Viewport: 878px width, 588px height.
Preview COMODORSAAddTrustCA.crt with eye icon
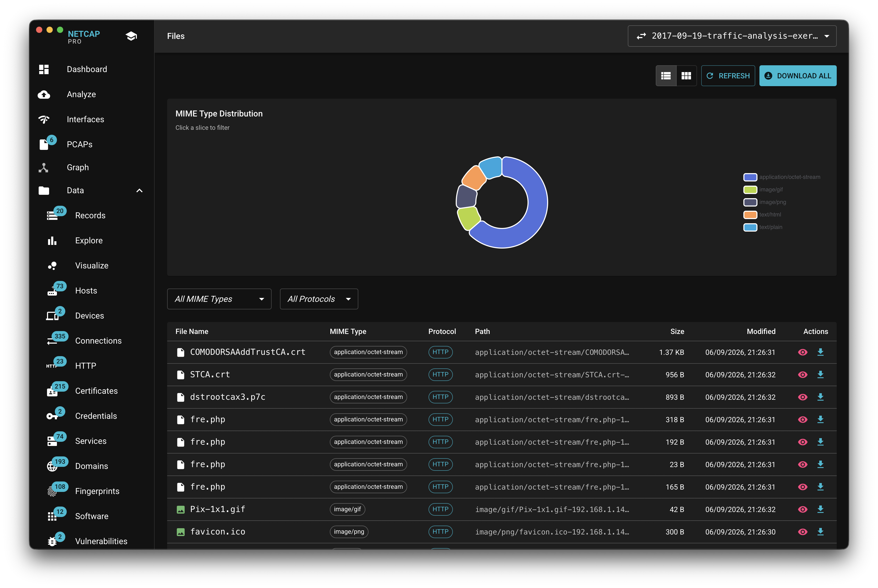coord(802,352)
